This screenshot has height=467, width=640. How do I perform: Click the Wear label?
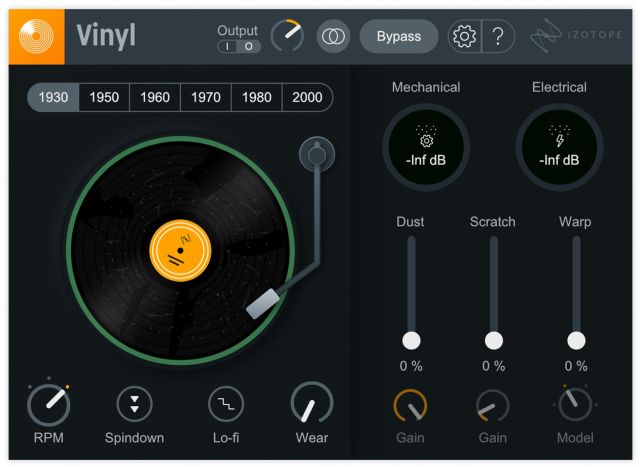(x=312, y=438)
